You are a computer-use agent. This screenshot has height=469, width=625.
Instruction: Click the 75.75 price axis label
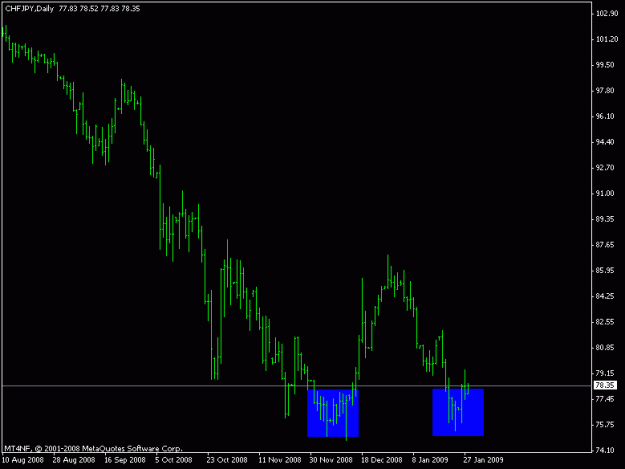pos(605,425)
